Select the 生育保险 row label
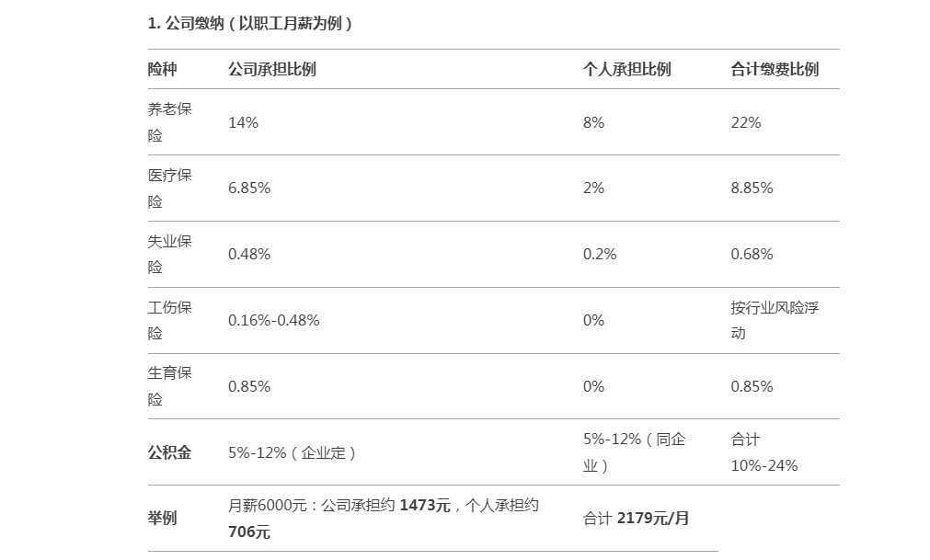 pyautogui.click(x=169, y=386)
